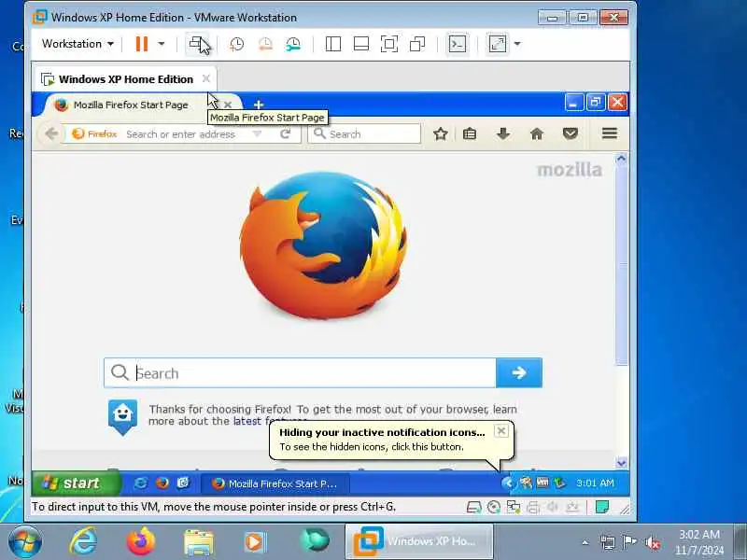Open the Windows 7 Start orb
Viewport: 747px width, 560px height.
coord(25,542)
